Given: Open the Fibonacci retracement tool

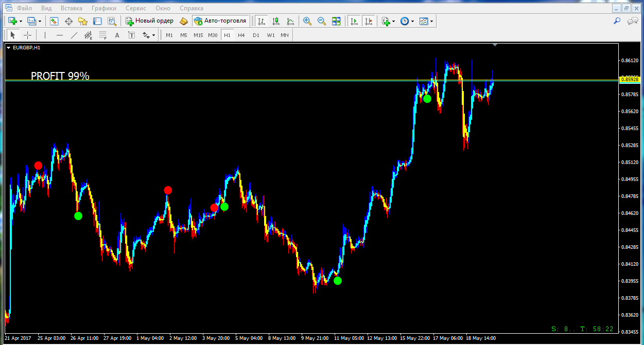Looking at the screenshot, I should (x=102, y=35).
